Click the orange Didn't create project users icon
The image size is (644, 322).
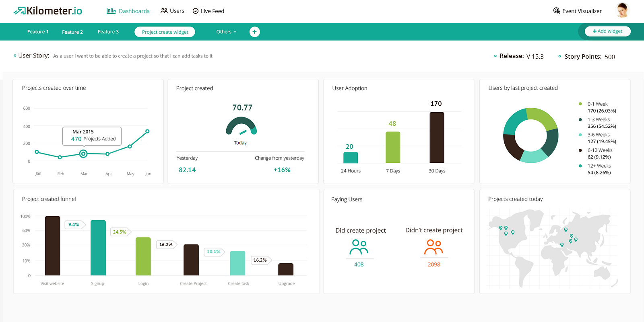(x=433, y=247)
